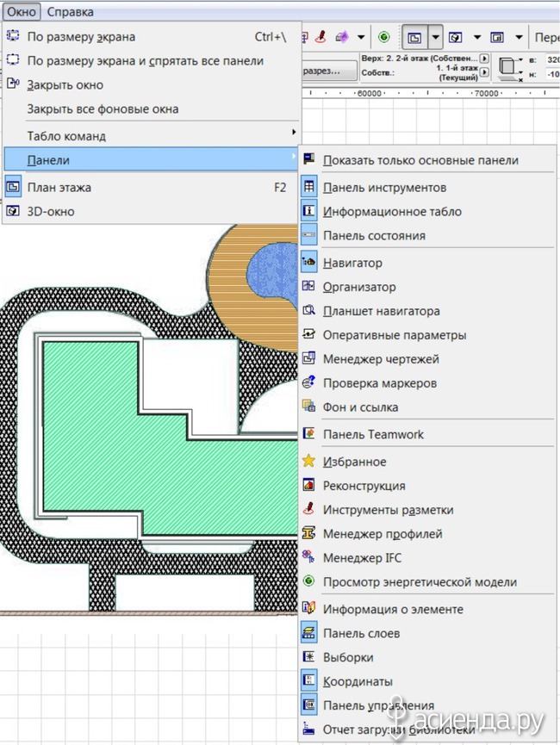The width and height of the screenshot is (560, 745).
Task: Open dropdown arrow next to floor plan button
Action: tap(435, 38)
